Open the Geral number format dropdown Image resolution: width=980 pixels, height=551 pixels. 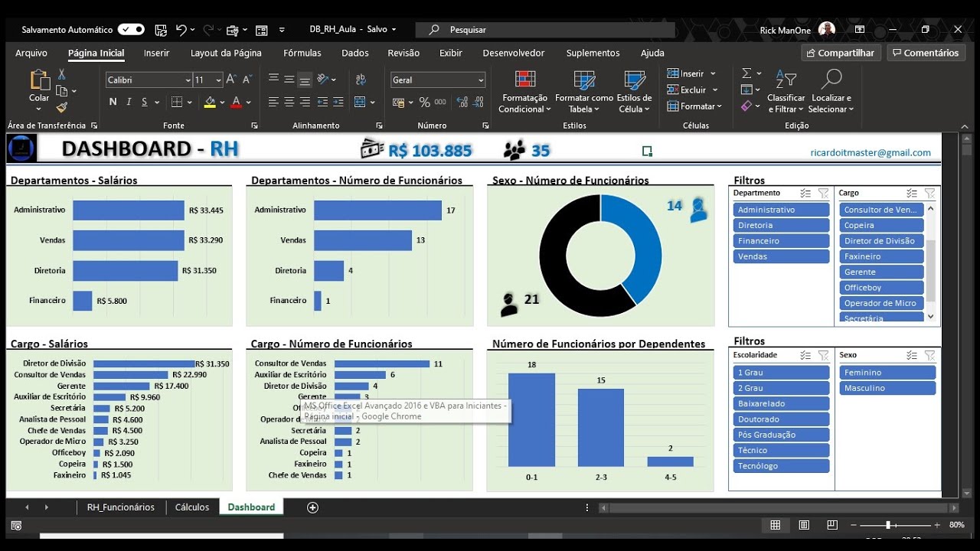[481, 80]
